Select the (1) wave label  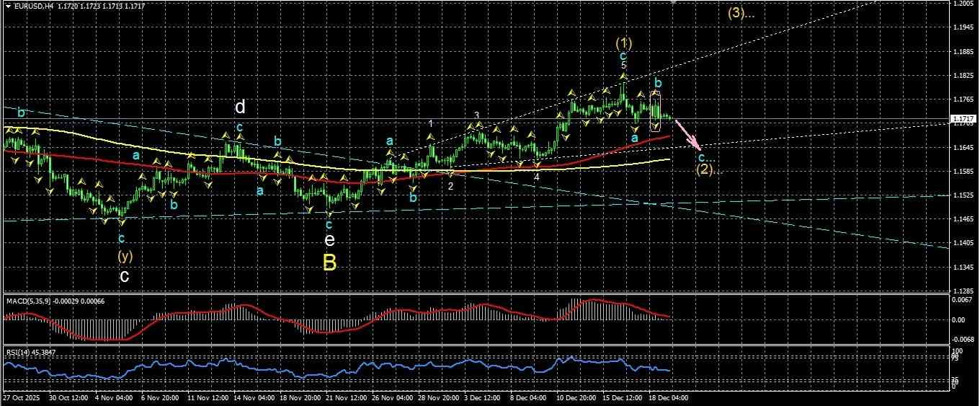[x=624, y=42]
